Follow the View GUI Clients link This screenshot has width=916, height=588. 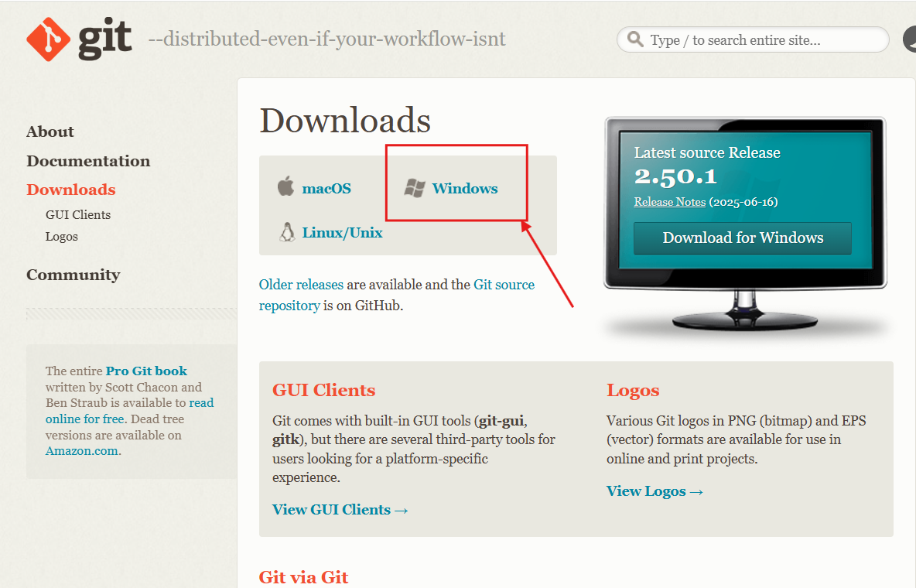point(340,510)
